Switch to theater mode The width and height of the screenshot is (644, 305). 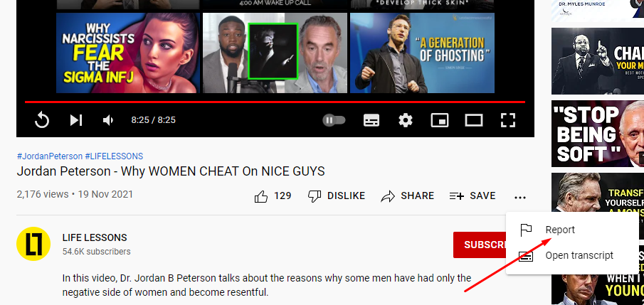click(473, 120)
